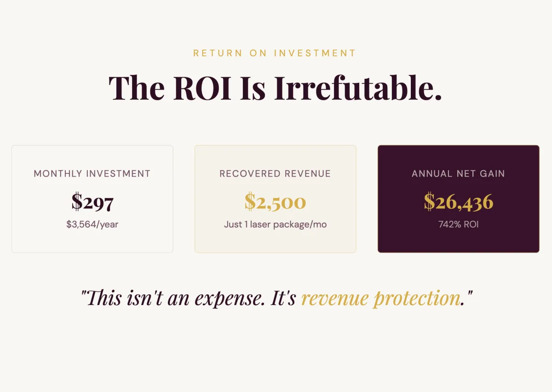This screenshot has height=392, width=552.
Task: Click the word 'The' in the main heading
Action: pos(137,87)
